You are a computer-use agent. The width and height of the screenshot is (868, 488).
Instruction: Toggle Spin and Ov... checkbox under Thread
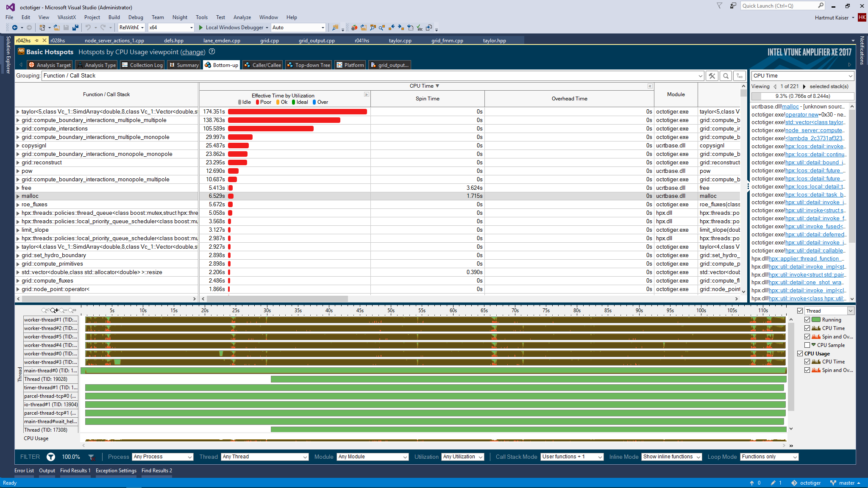pos(807,337)
